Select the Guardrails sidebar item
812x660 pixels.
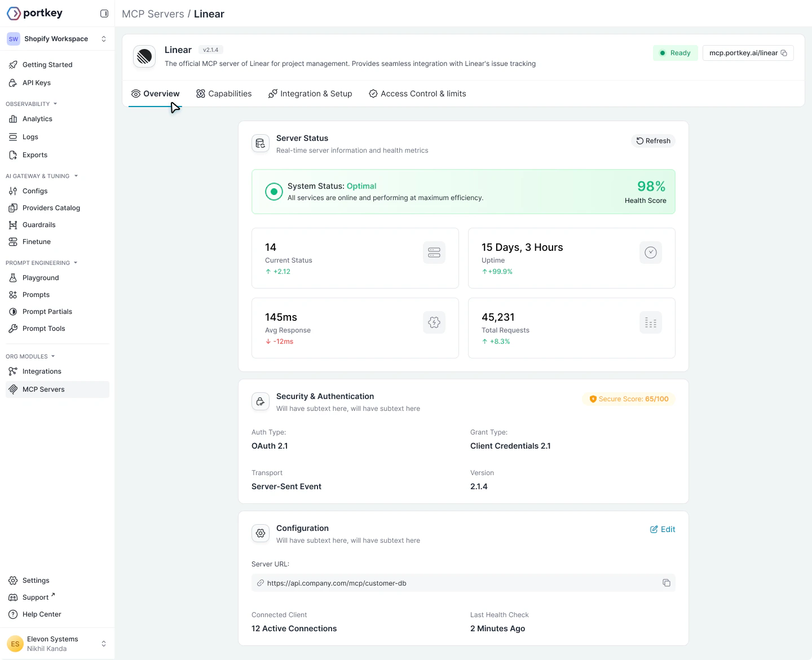point(38,224)
